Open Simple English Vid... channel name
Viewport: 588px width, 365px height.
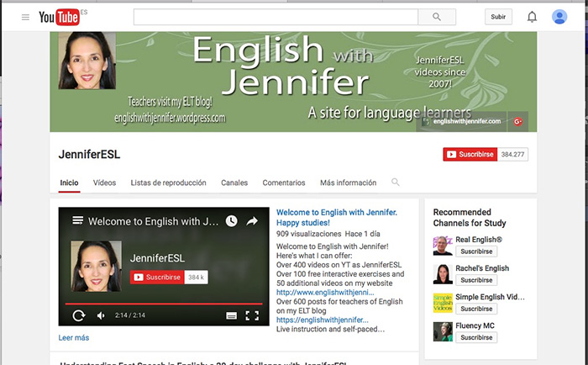tap(490, 297)
